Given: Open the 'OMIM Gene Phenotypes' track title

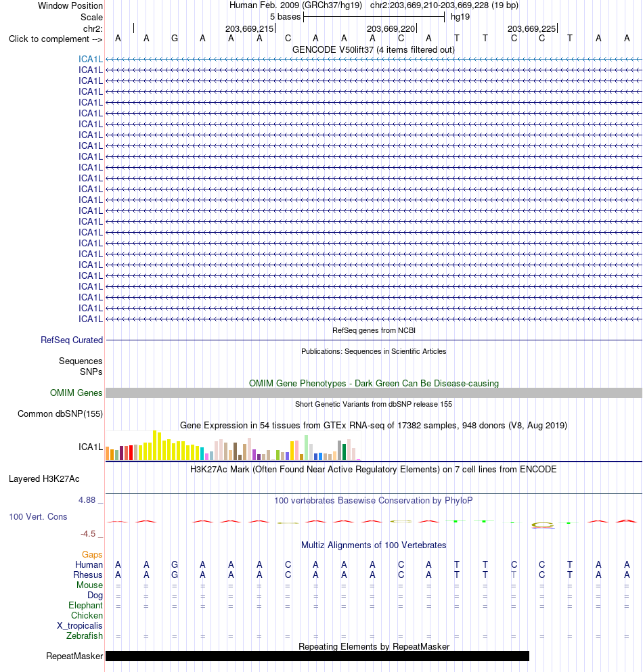Looking at the screenshot, I should click(x=374, y=383).
